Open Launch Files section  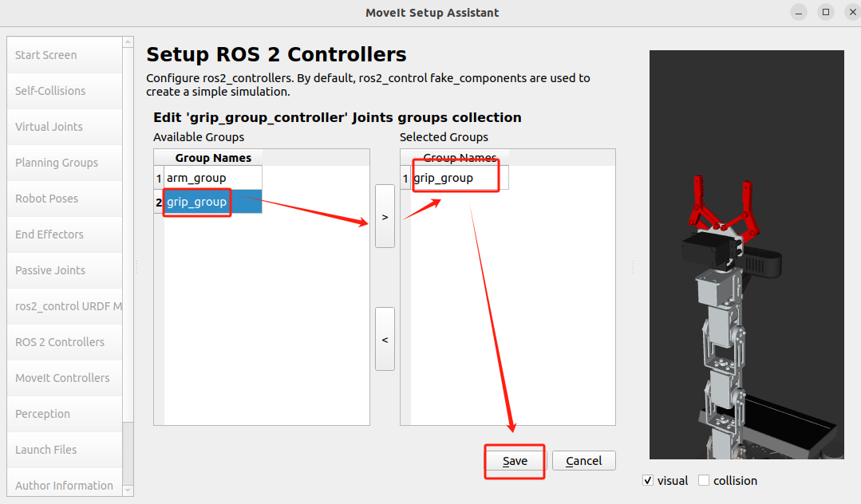click(65, 450)
